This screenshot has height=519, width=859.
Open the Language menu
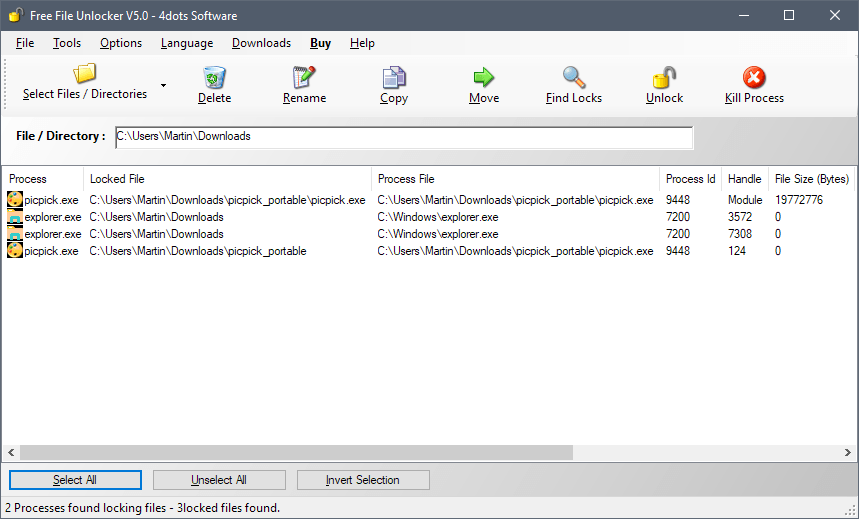(x=187, y=43)
